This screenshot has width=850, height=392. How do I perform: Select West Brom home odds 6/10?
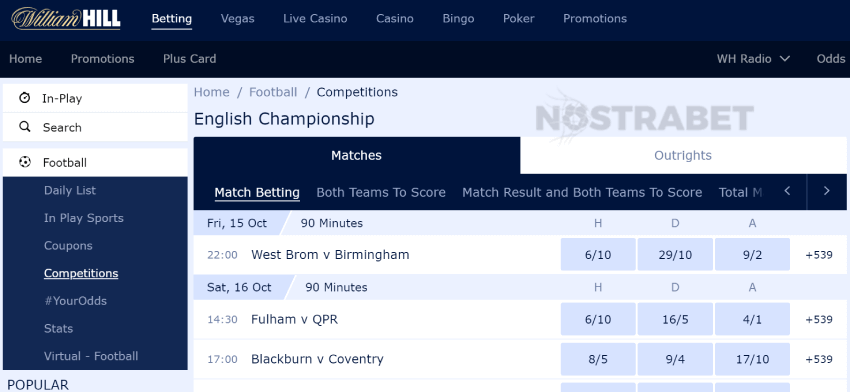click(598, 254)
